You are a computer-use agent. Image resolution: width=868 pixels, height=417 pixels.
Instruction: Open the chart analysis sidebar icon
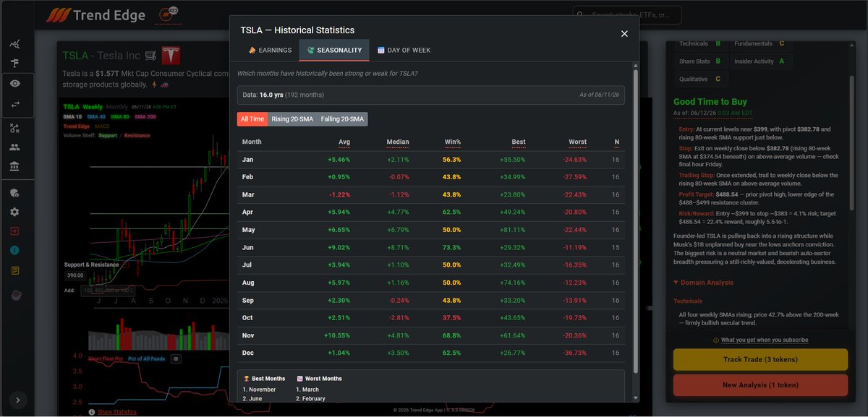[14, 44]
